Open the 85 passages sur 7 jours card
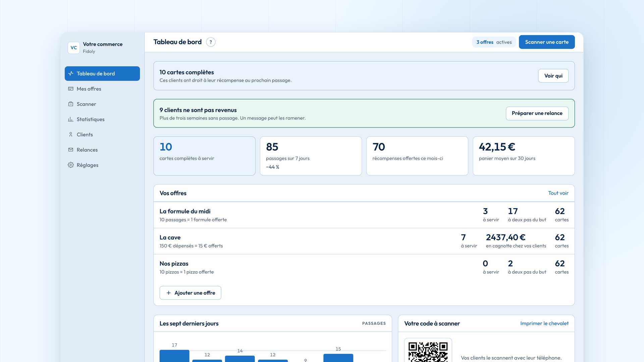The height and width of the screenshot is (362, 644). click(x=311, y=156)
